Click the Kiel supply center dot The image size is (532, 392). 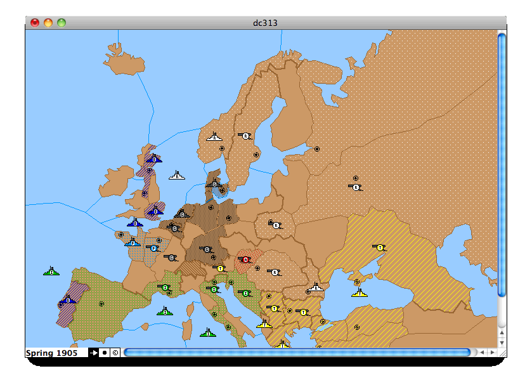click(211, 207)
